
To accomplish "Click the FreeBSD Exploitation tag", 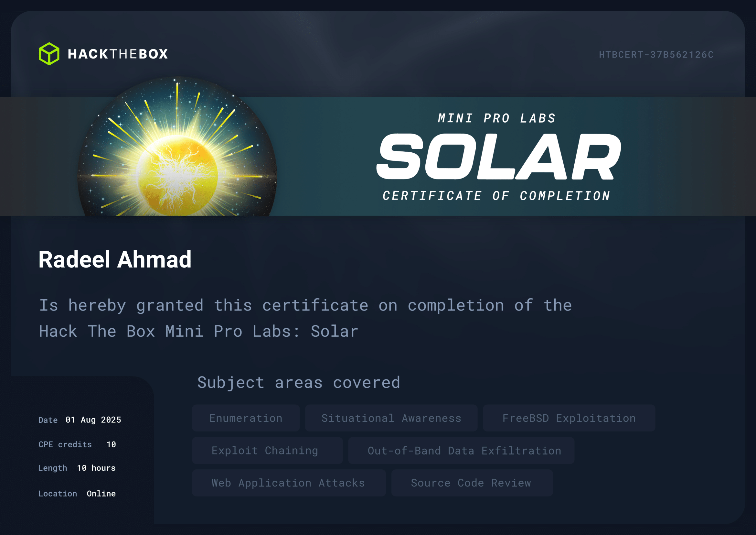I will 569,418.
